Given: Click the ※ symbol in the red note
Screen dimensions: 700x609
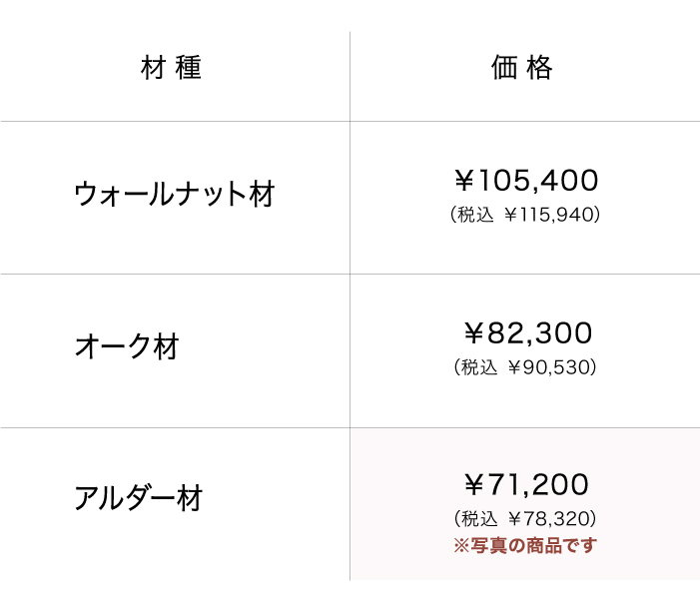Looking at the screenshot, I should pos(461,545).
